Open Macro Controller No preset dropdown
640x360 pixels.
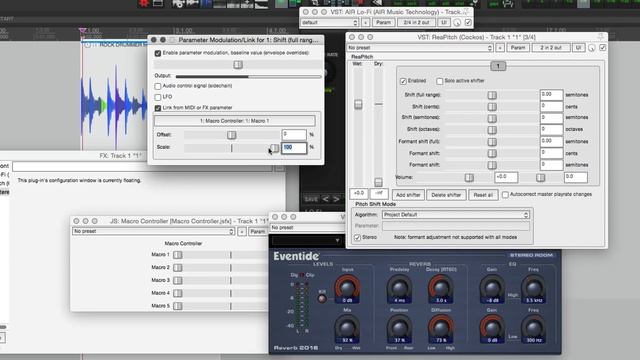[x=153, y=231]
